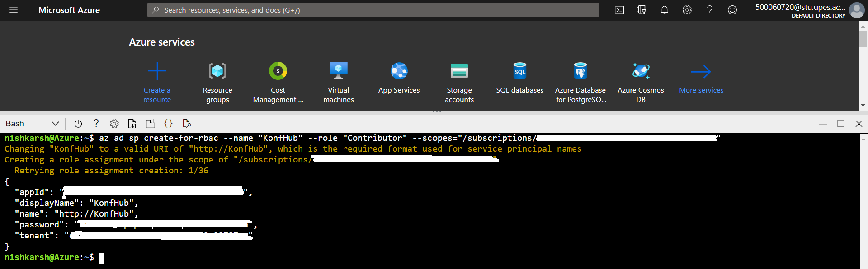Click the DEFAULT DIRECTORY text
Image resolution: width=868 pixels, height=269 pixels.
(x=818, y=16)
